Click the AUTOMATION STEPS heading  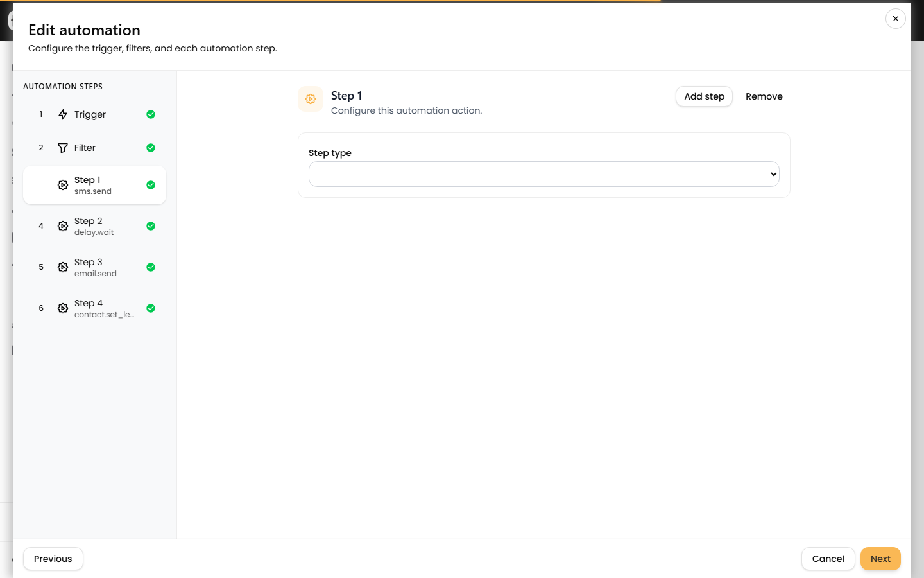(63, 87)
